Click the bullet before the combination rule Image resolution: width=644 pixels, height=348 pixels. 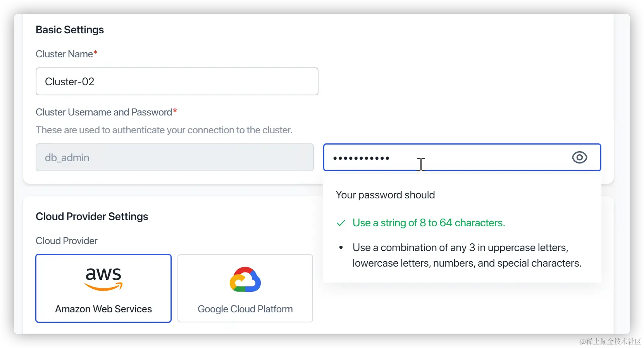point(341,248)
